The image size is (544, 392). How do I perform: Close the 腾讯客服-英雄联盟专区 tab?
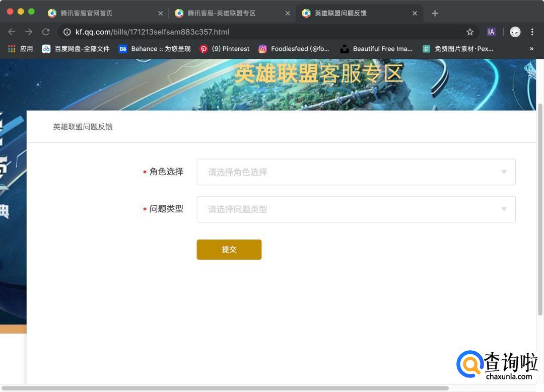tap(288, 13)
